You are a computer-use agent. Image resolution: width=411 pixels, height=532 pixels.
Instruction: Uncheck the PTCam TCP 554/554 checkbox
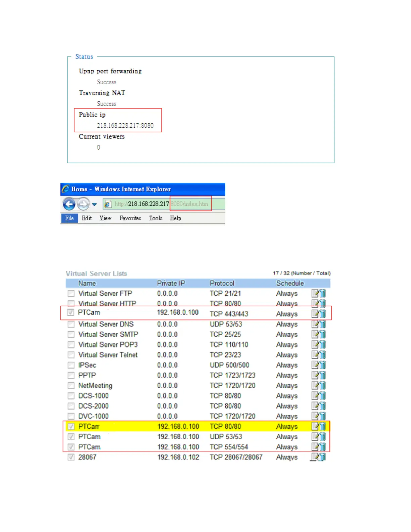point(71,447)
